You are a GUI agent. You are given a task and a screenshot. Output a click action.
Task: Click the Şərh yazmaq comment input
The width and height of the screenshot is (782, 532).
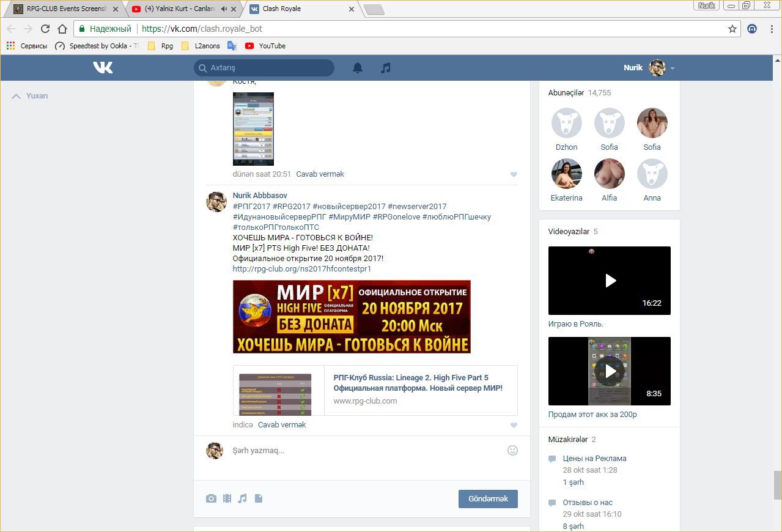click(x=367, y=451)
